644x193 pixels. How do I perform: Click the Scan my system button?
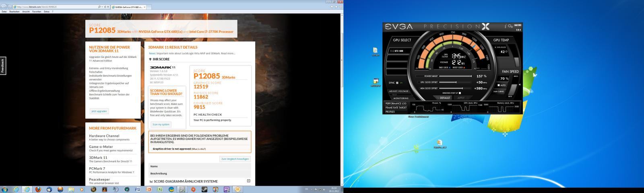(x=161, y=125)
